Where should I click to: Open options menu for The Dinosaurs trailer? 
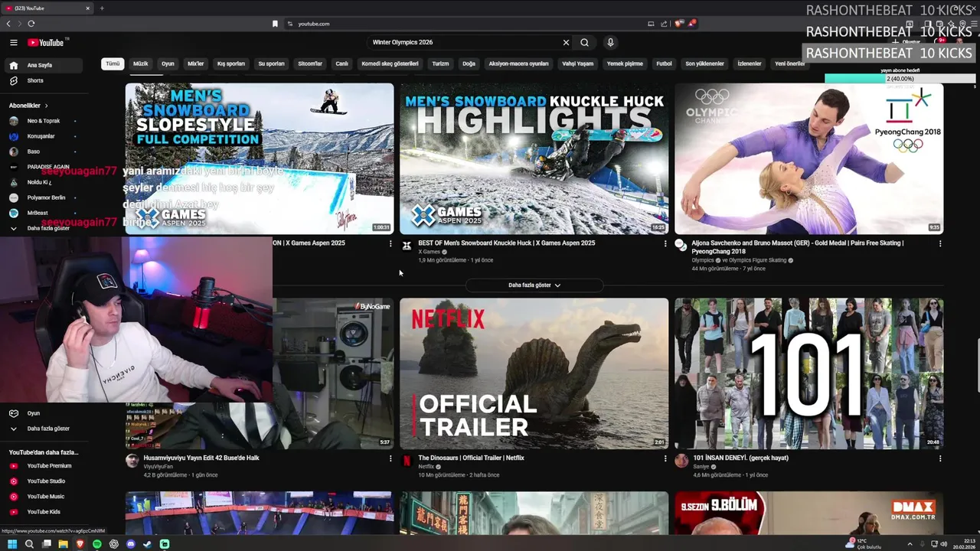coord(665,458)
